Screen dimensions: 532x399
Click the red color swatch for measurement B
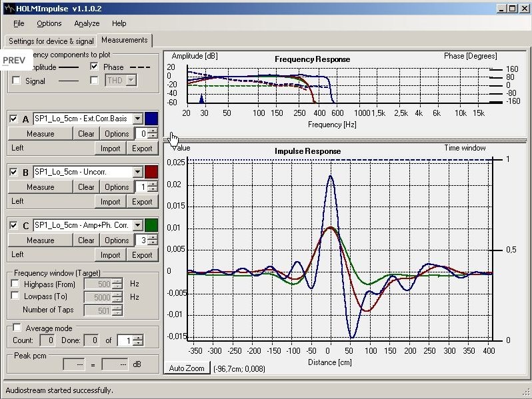[x=151, y=172]
